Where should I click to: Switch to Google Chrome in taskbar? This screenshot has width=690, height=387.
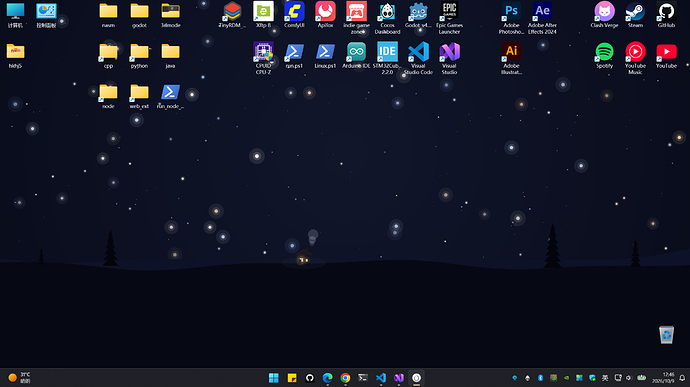point(345,378)
